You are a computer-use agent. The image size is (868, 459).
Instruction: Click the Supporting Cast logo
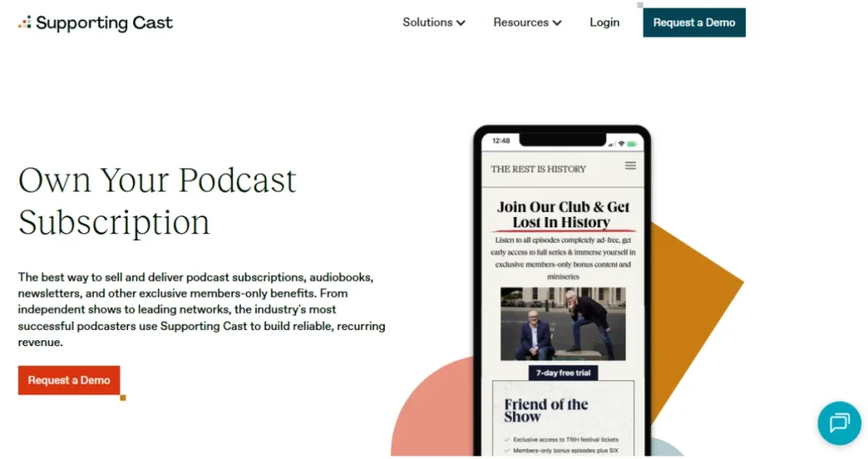tap(95, 23)
